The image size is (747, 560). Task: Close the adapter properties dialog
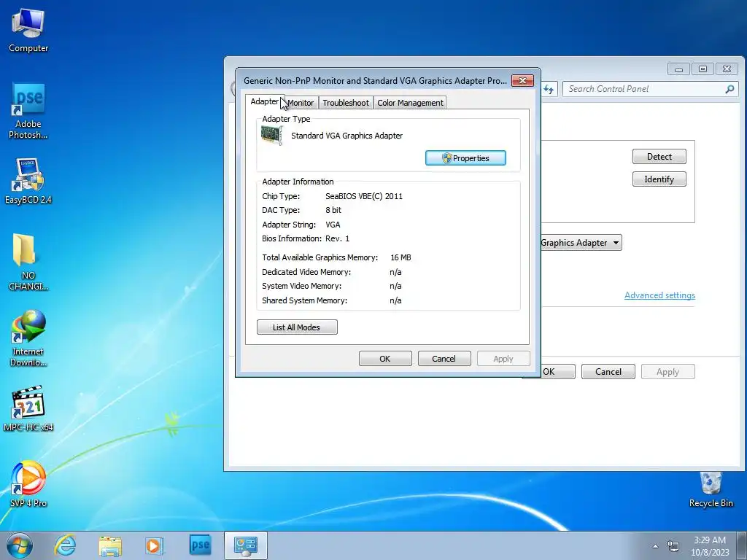[x=522, y=80]
